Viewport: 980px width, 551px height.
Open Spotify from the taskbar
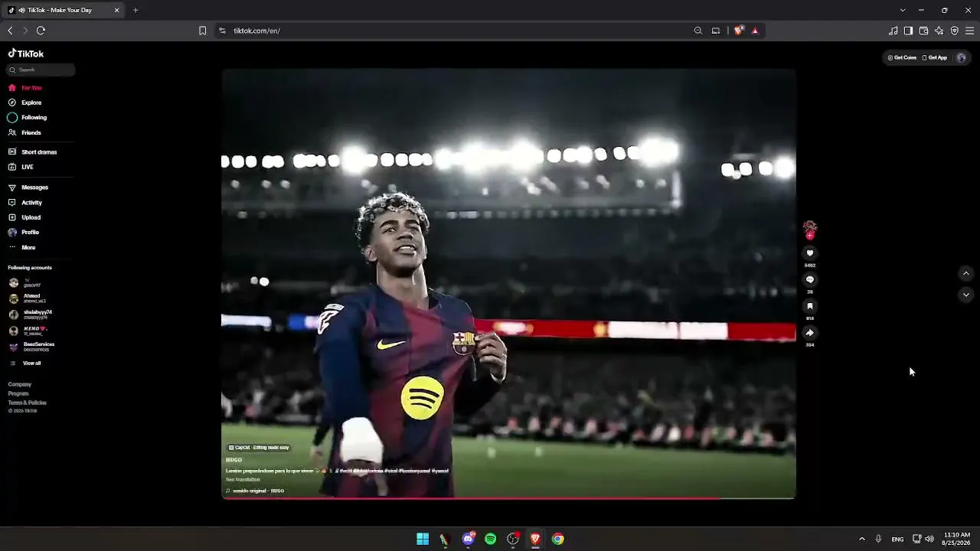pyautogui.click(x=491, y=539)
